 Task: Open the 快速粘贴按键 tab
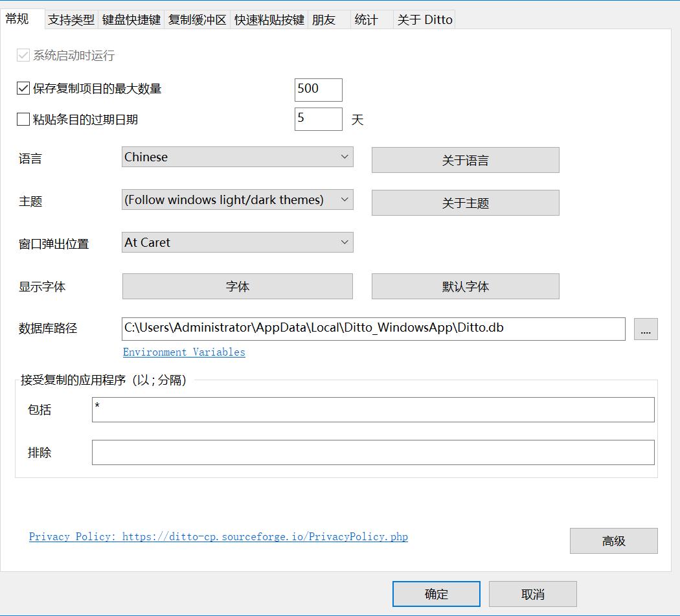[268, 19]
